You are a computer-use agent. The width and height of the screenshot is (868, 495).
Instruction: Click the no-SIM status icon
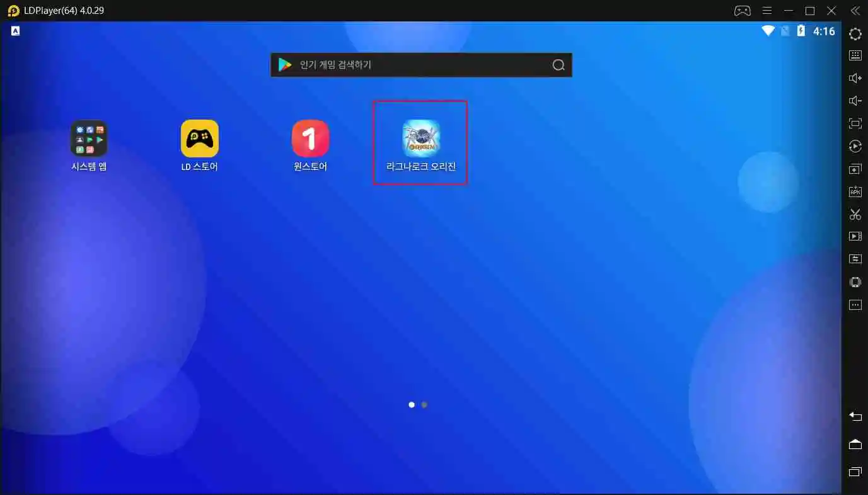click(785, 31)
